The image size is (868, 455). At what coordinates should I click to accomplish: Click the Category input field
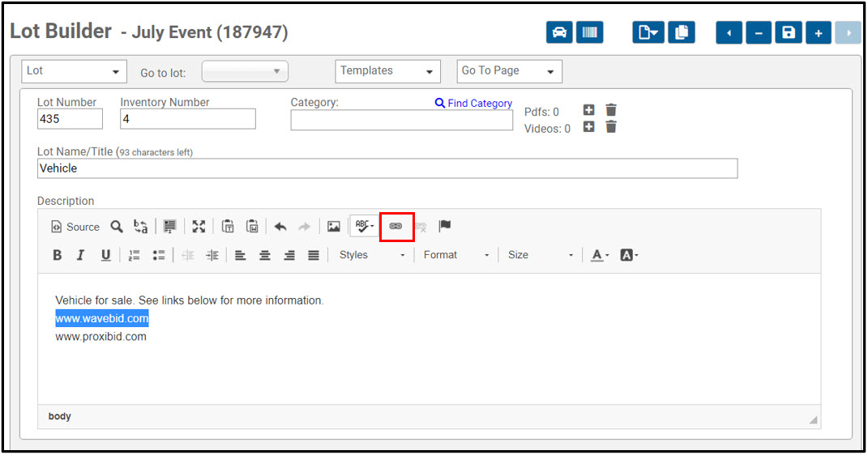coord(402,120)
